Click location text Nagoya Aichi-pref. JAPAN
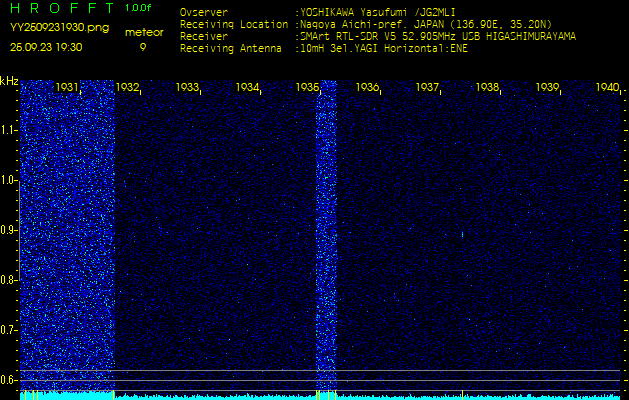This screenshot has height=400, width=629. (x=372, y=24)
